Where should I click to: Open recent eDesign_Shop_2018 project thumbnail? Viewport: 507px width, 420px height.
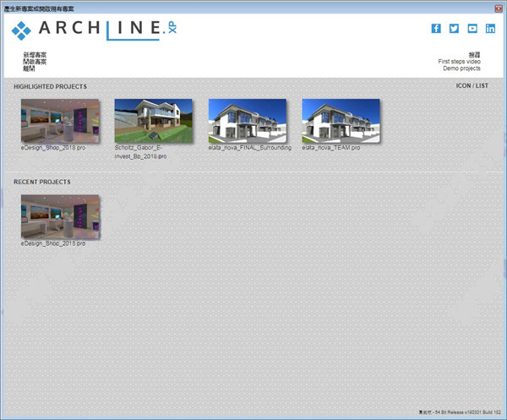click(x=60, y=216)
